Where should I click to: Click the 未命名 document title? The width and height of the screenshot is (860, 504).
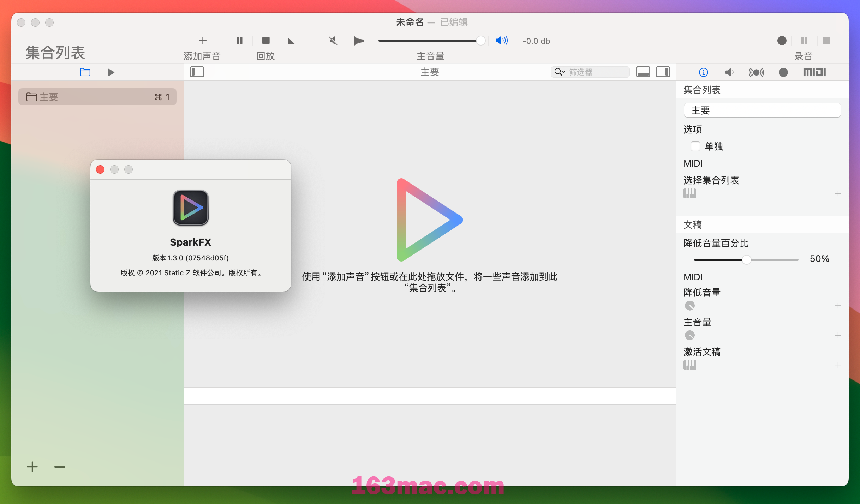410,22
